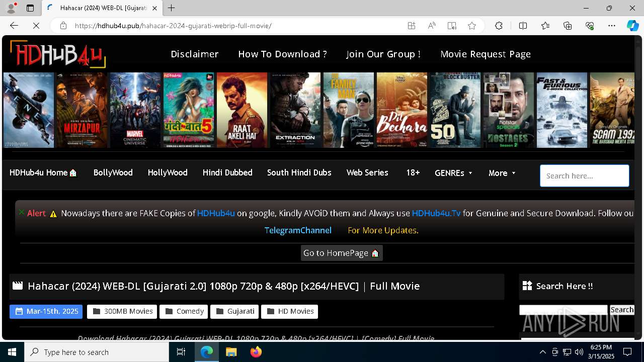This screenshot has width=644, height=362.
Task: Click the HDHub4u site logo
Action: tap(57, 54)
